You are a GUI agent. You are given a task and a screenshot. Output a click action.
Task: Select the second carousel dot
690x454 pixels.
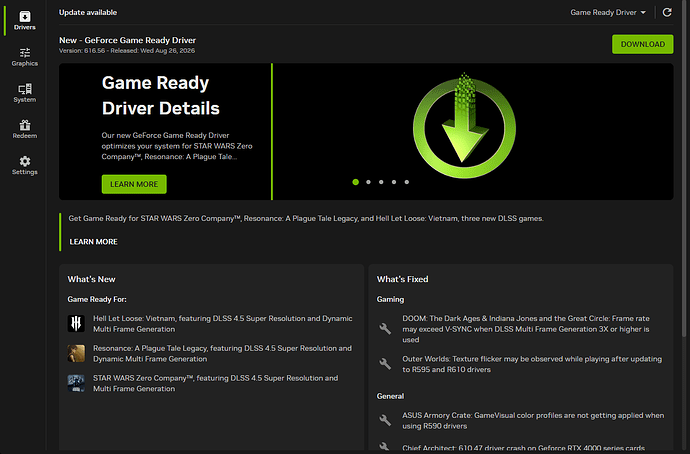(368, 182)
